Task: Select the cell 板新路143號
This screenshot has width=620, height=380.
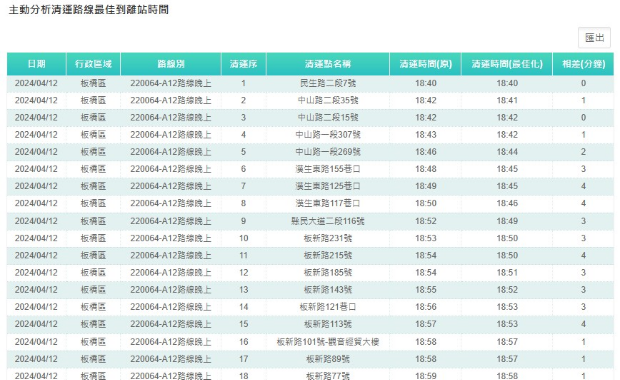Action: click(x=328, y=290)
